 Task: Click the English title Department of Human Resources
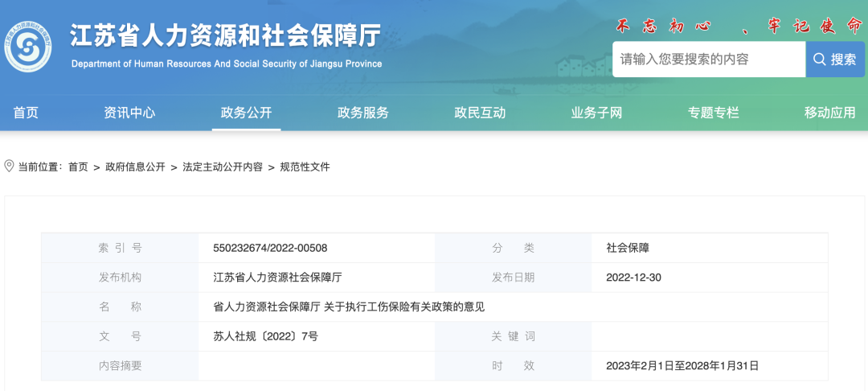[227, 64]
